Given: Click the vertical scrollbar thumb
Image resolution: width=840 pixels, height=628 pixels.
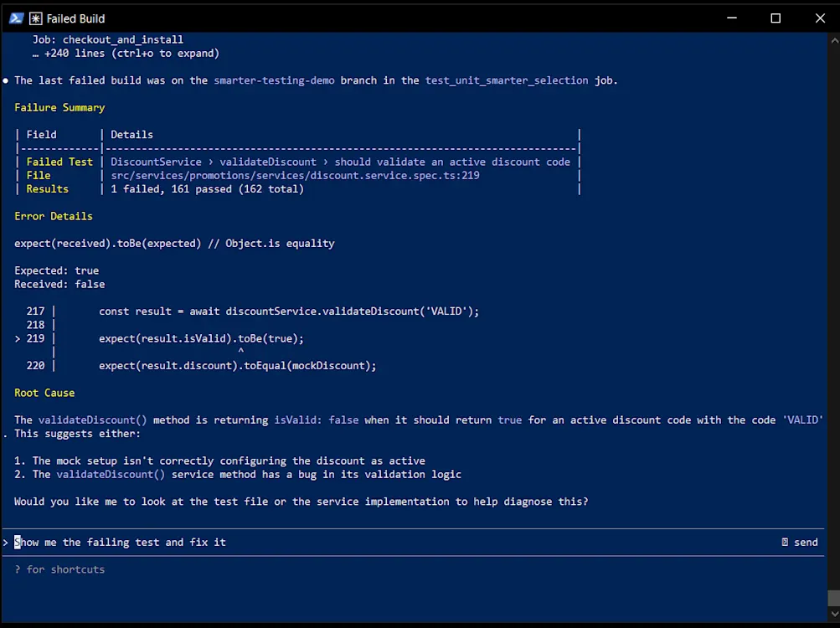Looking at the screenshot, I should (x=834, y=598).
